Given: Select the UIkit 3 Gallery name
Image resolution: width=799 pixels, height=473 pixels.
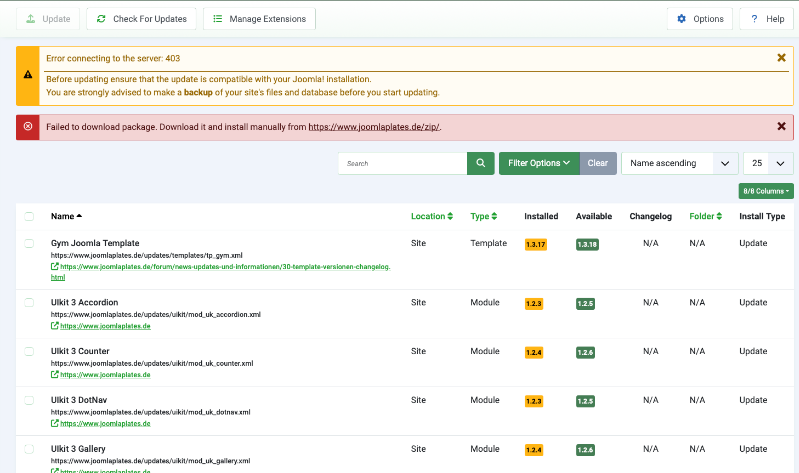Looking at the screenshot, I should pos(78,449).
